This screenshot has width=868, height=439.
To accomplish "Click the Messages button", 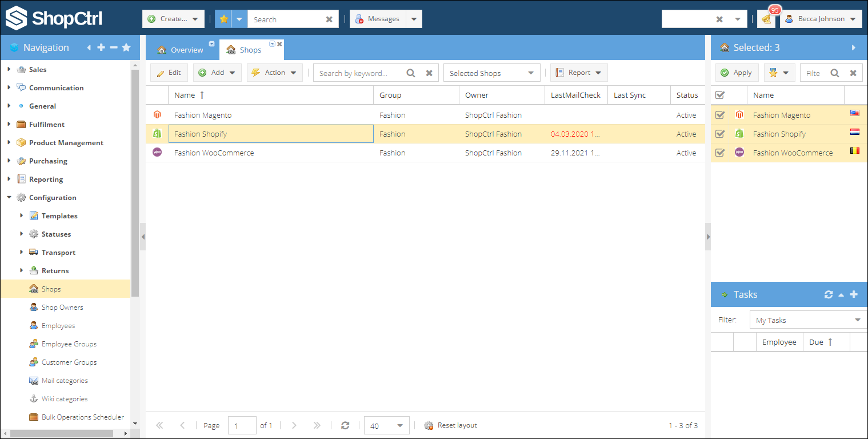I will (x=378, y=19).
